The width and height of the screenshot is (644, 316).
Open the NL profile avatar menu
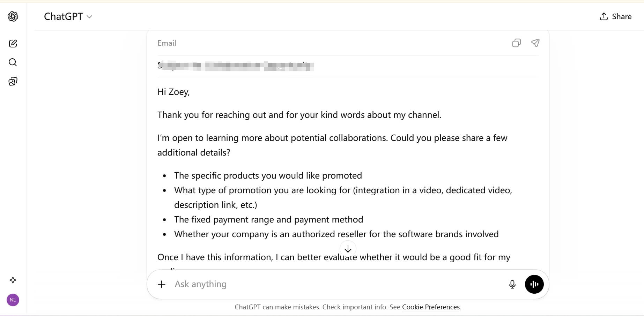(x=13, y=300)
